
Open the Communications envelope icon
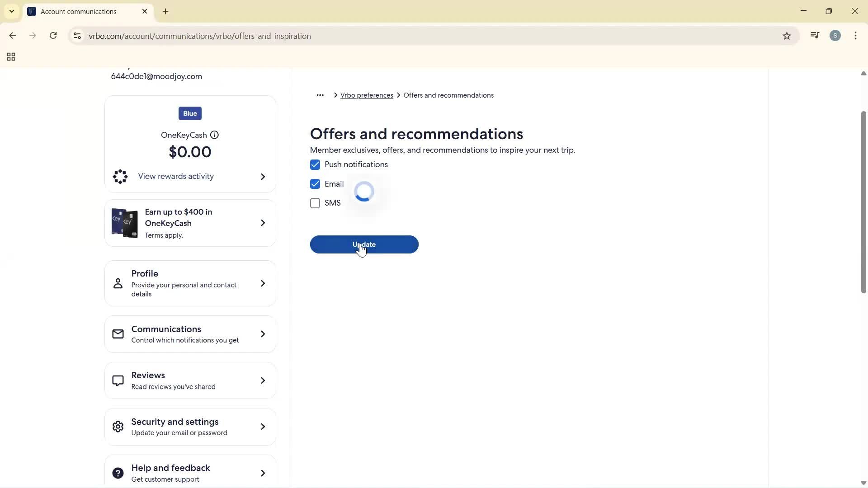(x=118, y=334)
